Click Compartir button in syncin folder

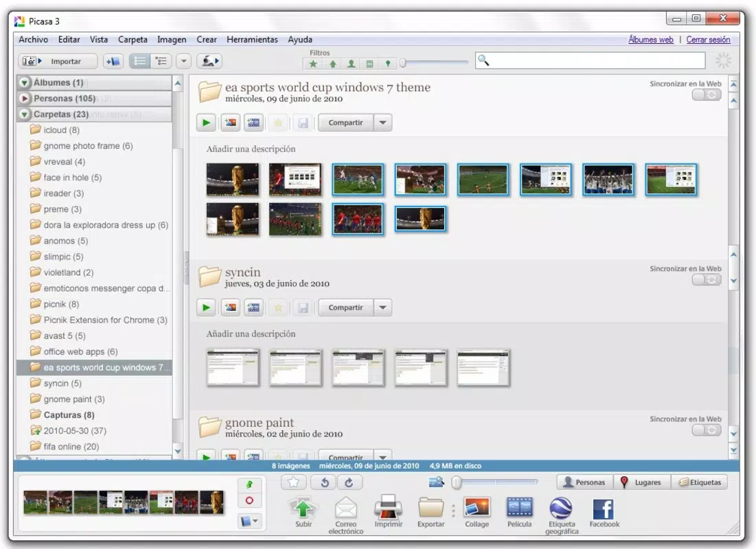pos(345,307)
